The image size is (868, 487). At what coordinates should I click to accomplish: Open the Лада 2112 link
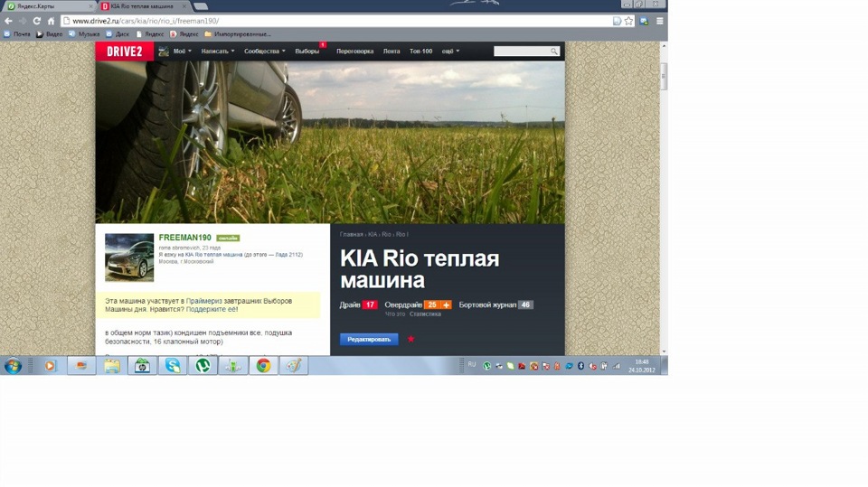[288, 255]
